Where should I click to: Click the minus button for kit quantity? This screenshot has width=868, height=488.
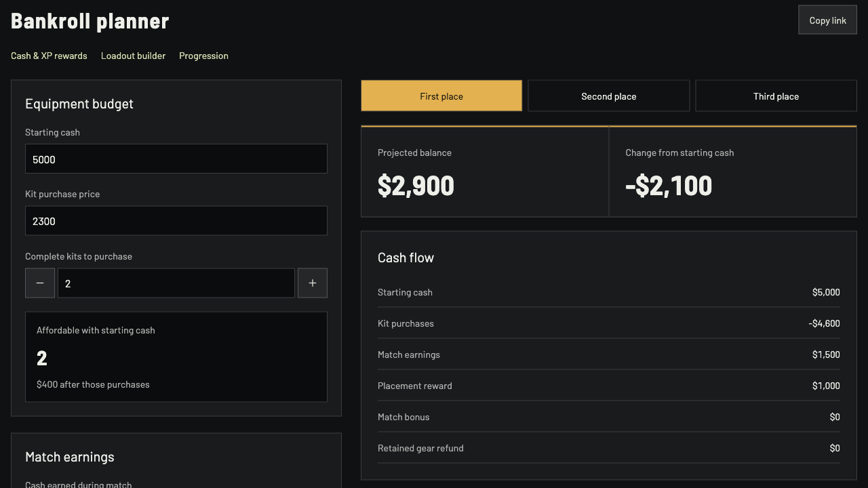[40, 283]
